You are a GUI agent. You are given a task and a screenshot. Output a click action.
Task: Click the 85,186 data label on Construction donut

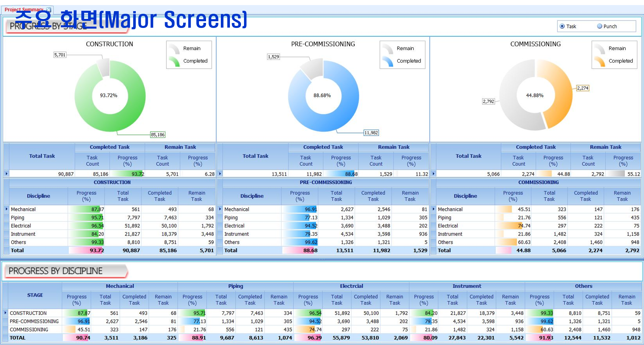[158, 135]
